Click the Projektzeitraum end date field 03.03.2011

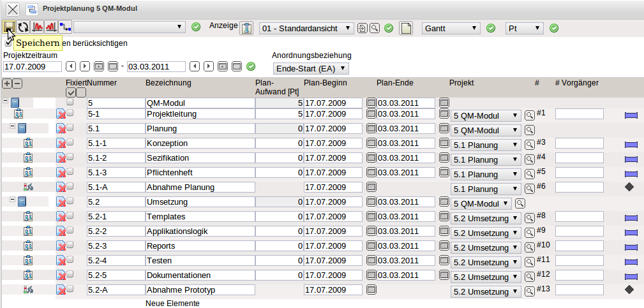(x=156, y=66)
